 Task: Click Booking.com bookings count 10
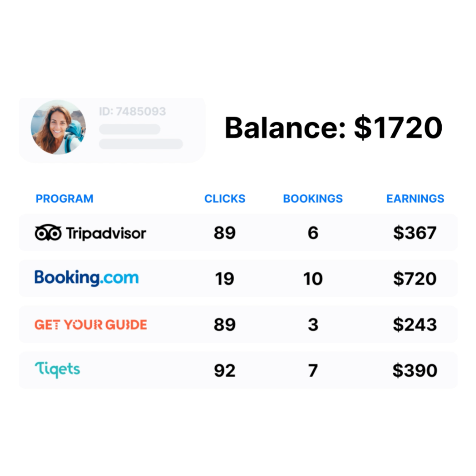click(313, 279)
